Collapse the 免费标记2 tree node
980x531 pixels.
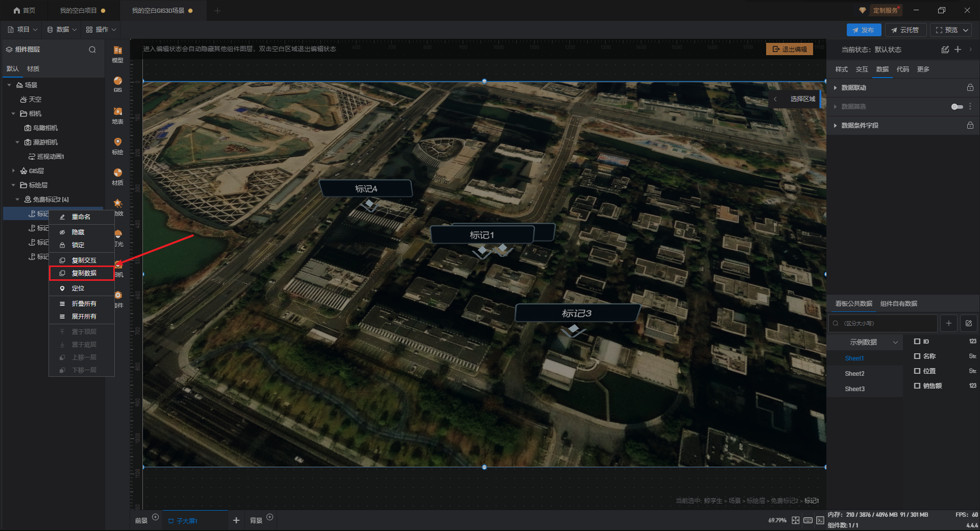pos(17,200)
